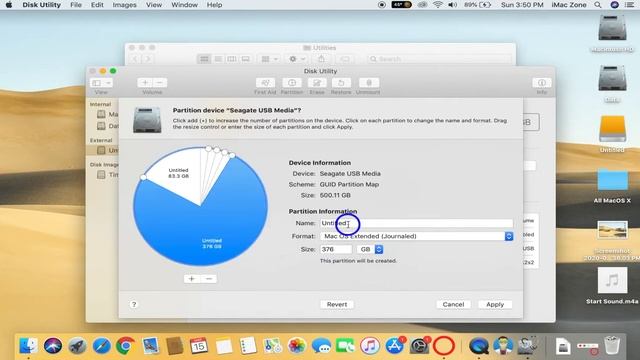Viewport: 640px width, 360px height.
Task: Open FaceTime from the Dock
Action: point(345,346)
